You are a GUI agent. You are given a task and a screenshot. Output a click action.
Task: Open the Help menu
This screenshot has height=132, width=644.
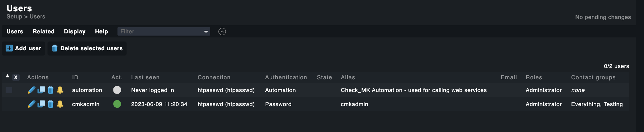pos(102,32)
